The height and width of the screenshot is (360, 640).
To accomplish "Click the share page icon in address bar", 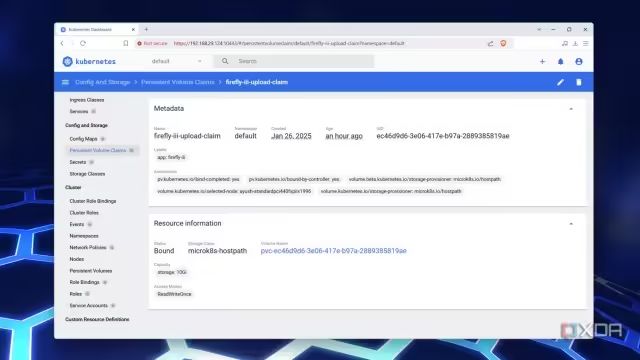I will (490, 43).
